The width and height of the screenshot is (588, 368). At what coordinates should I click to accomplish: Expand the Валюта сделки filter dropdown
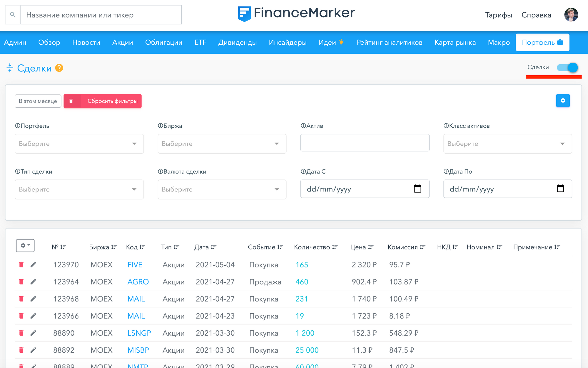222,189
